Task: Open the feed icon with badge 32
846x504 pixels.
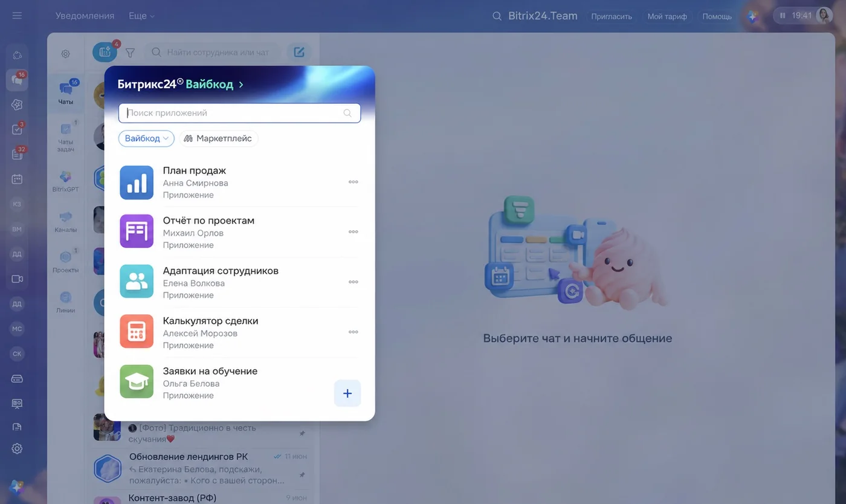Action: [x=17, y=154]
